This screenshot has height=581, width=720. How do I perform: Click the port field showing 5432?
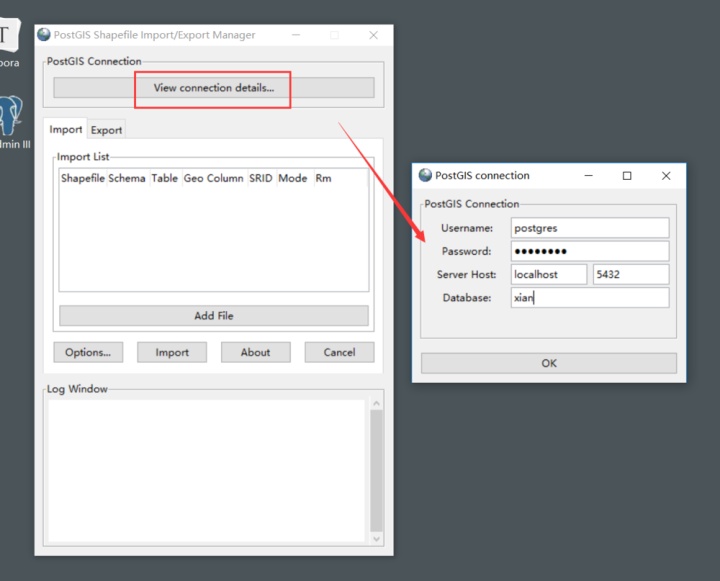pos(631,274)
